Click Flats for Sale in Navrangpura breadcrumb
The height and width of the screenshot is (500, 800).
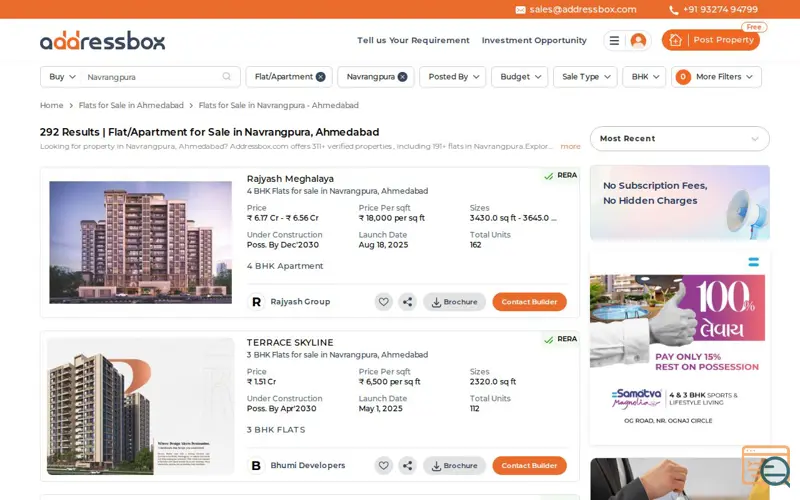[x=279, y=105]
